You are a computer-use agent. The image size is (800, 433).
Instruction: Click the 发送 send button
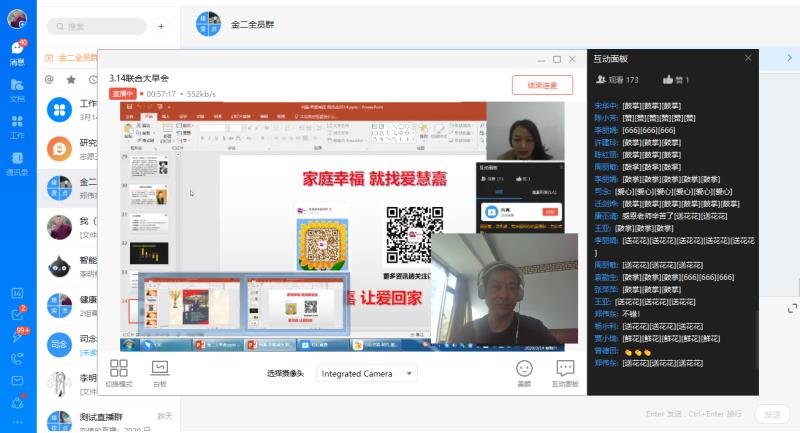pyautogui.click(x=771, y=414)
